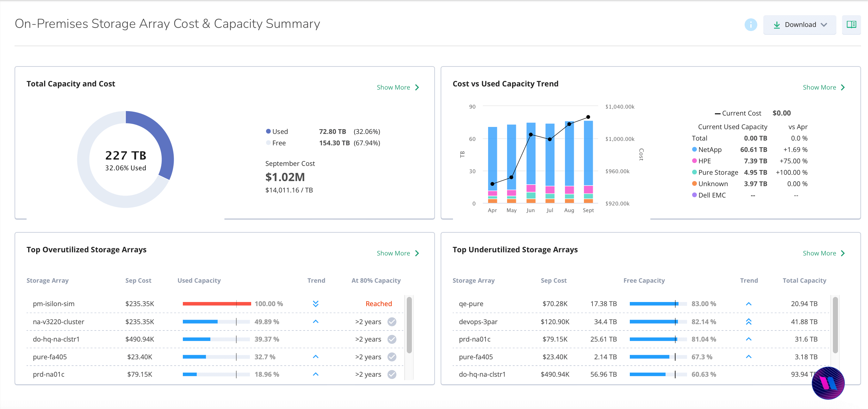This screenshot has height=409, width=868.
Task: Click the Jun cost data point on trend line
Action: pos(530,135)
